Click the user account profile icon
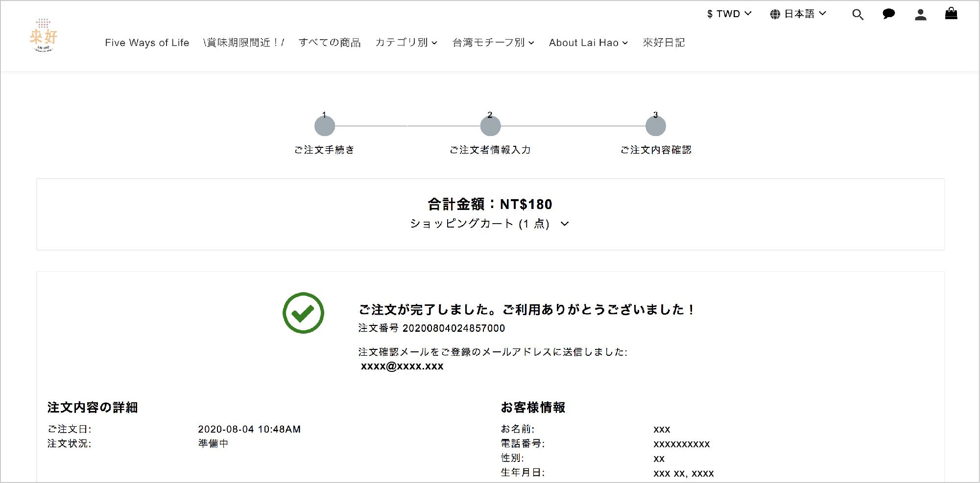Screen dimensions: 980x483 (x=920, y=15)
